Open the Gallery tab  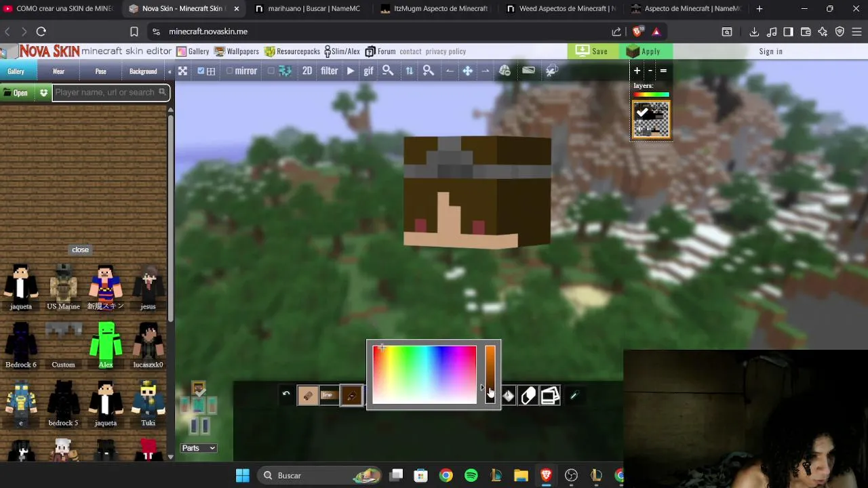coord(16,71)
